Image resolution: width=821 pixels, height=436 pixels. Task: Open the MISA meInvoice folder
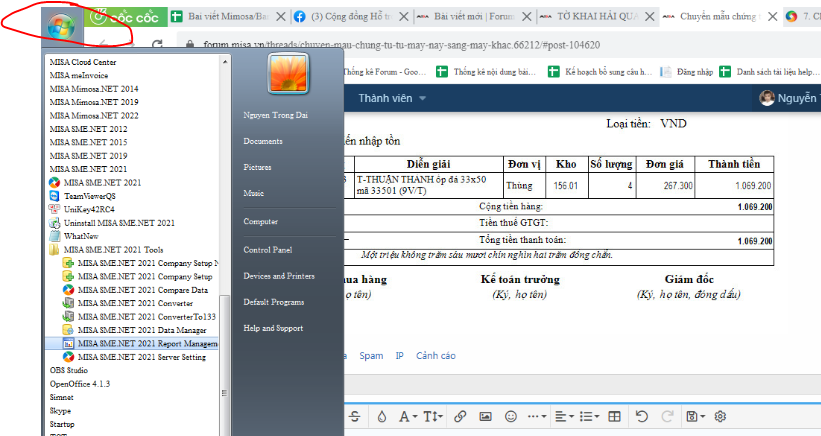tap(79, 75)
